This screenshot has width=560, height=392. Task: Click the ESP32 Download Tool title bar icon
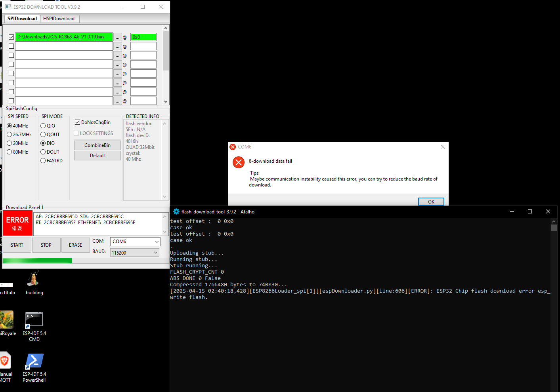click(x=8, y=7)
